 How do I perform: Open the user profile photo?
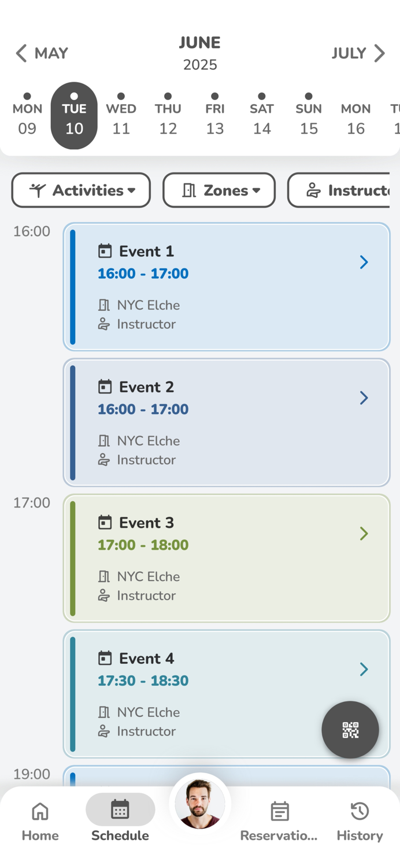200,804
